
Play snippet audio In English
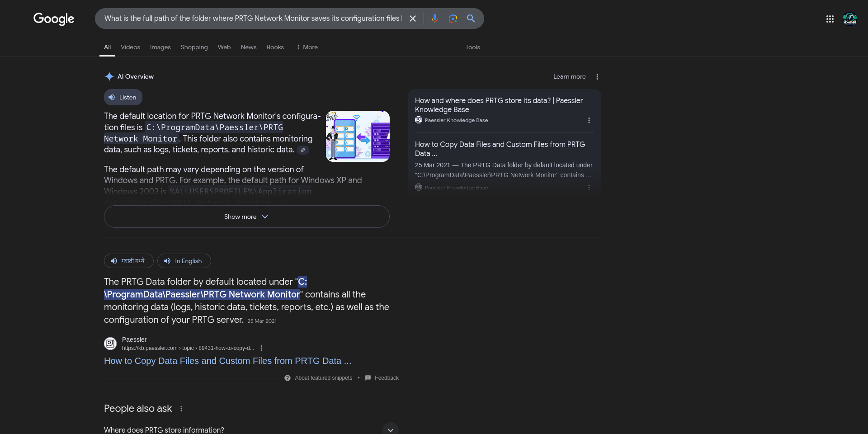184,261
